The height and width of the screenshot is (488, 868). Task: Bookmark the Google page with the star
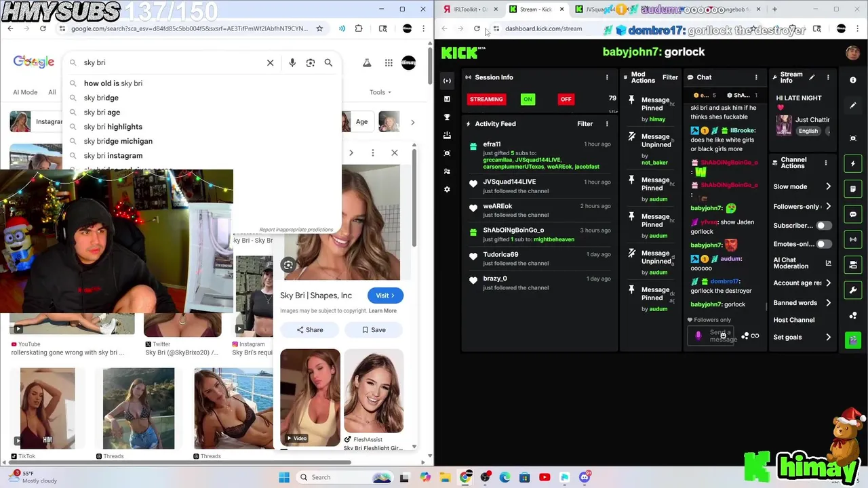click(x=319, y=28)
